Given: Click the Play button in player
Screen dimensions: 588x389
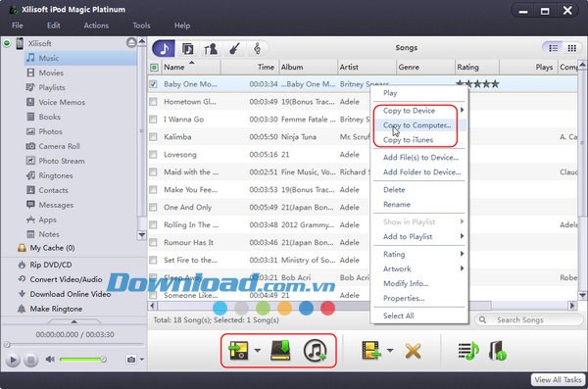Looking at the screenshot, I should point(13,361).
